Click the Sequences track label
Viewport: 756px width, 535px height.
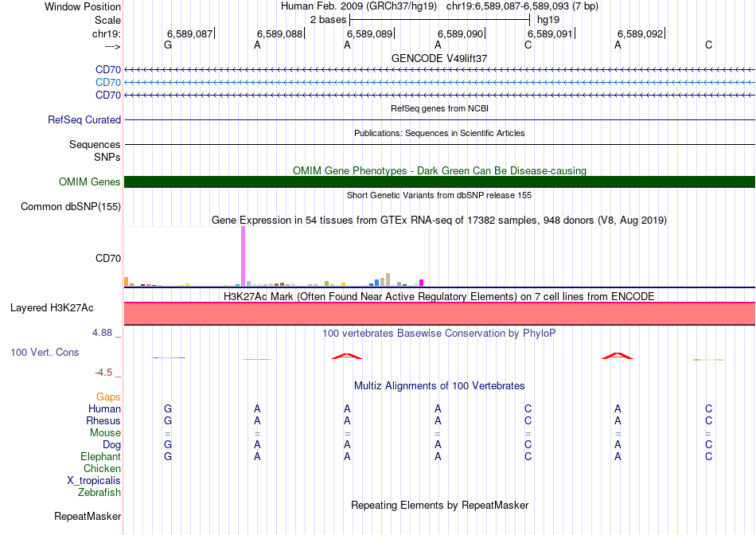pyautogui.click(x=95, y=144)
